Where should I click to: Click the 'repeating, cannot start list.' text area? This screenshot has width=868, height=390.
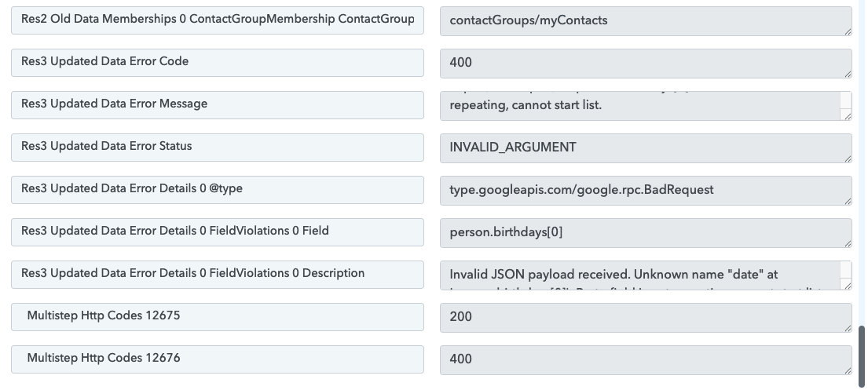point(639,106)
